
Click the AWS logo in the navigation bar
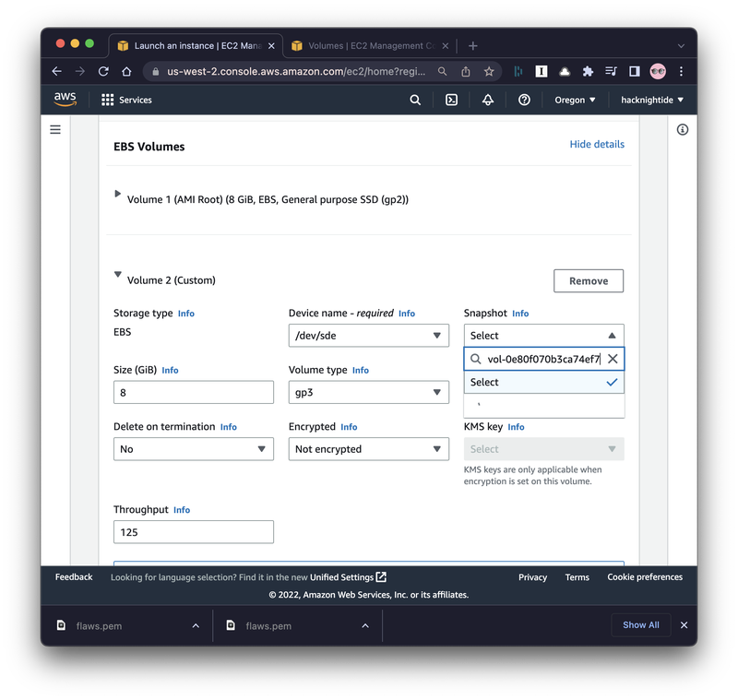(x=64, y=100)
